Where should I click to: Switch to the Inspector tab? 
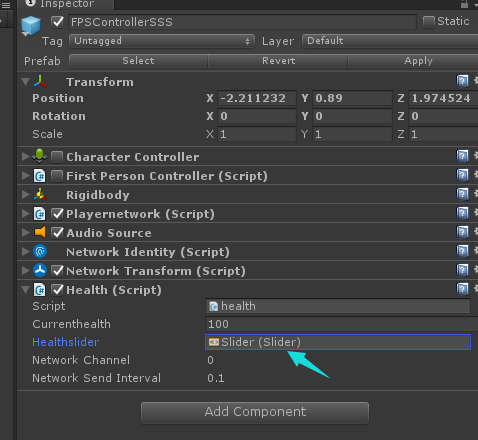click(67, 4)
